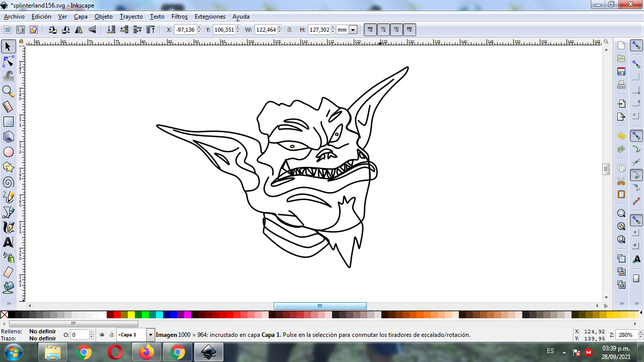Pick the yellow palette swatch
Viewport: 644px width, 362px height.
(131, 315)
